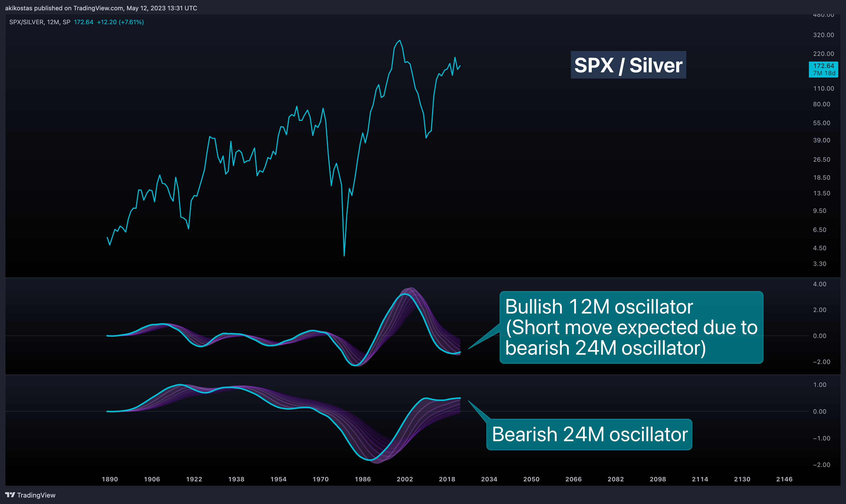Click the 172.64 value in the legend
Viewport: 846px width, 504px height.
(84, 22)
